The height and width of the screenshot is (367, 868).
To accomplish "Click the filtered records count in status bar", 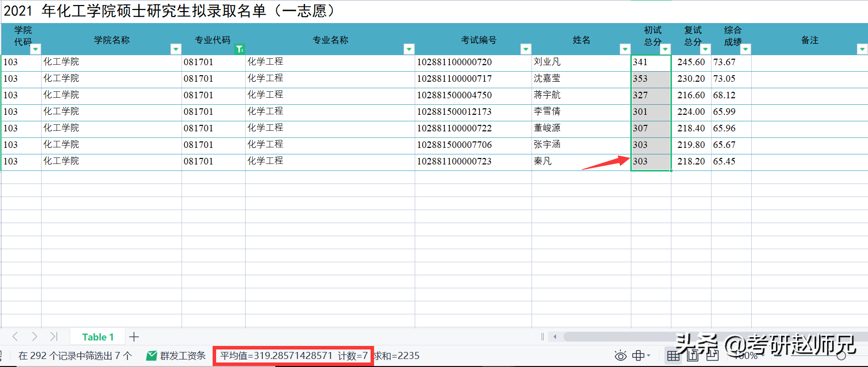I will 75,356.
